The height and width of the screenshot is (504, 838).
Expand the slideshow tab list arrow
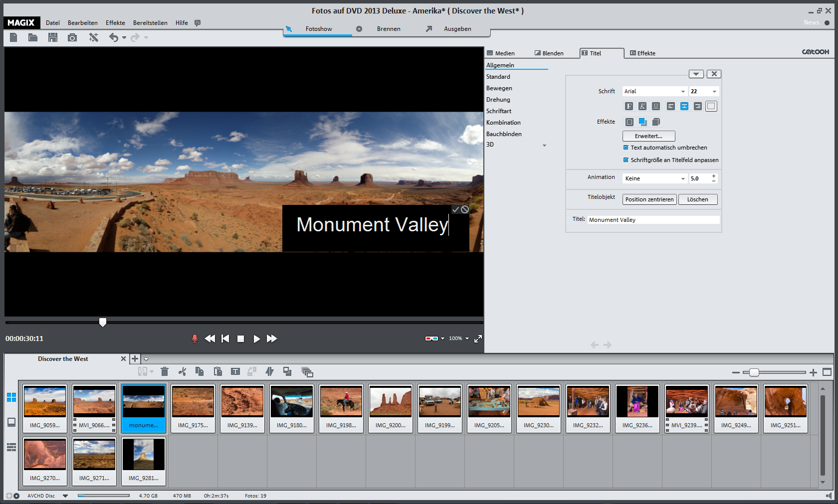(x=146, y=359)
